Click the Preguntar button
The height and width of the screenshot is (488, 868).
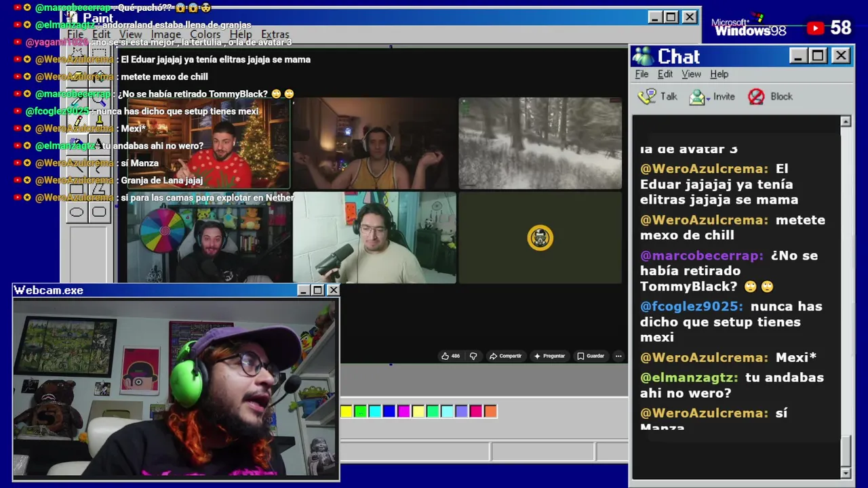pos(549,356)
